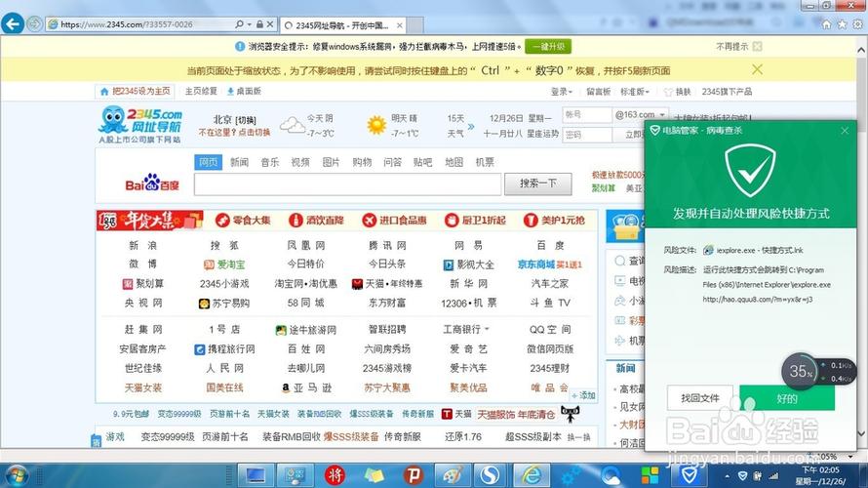Stop loading with the address bar X icon
Image resolution: width=868 pixels, height=488 pixels.
point(269,24)
